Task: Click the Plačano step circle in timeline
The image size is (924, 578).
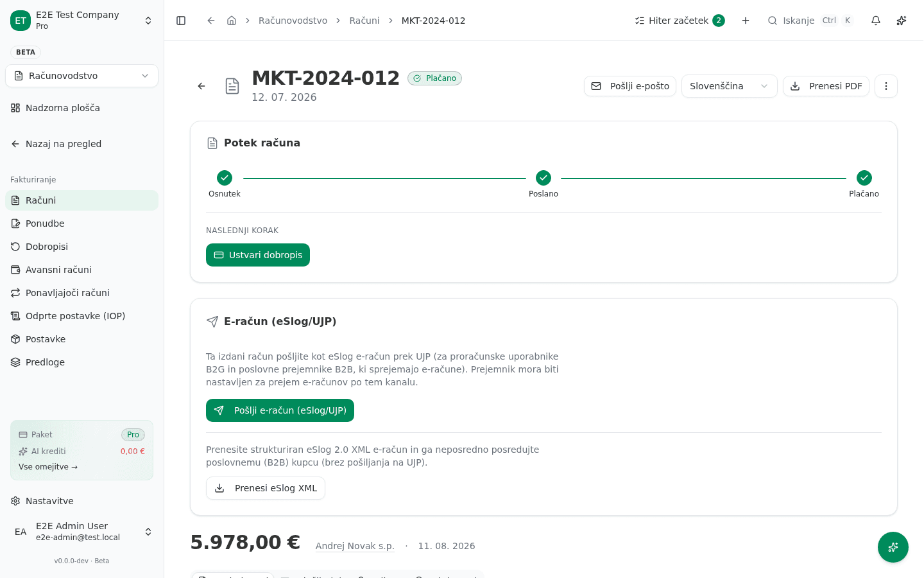Action: 864,178
